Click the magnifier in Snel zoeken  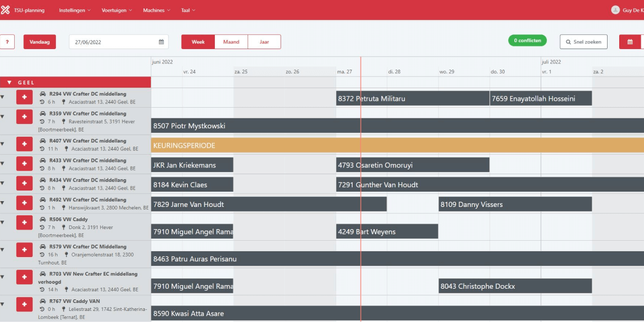point(567,41)
